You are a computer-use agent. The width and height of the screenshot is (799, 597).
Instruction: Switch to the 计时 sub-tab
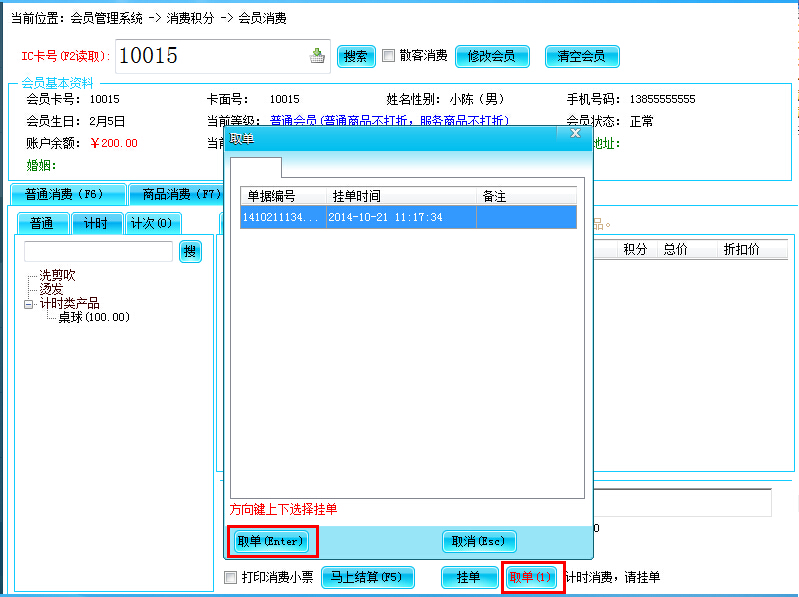pyautogui.click(x=98, y=223)
